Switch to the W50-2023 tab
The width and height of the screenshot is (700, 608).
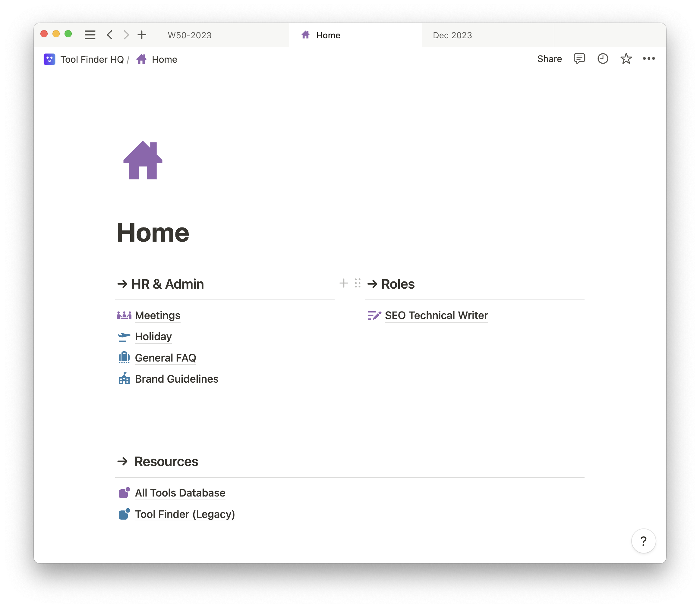[x=189, y=35]
